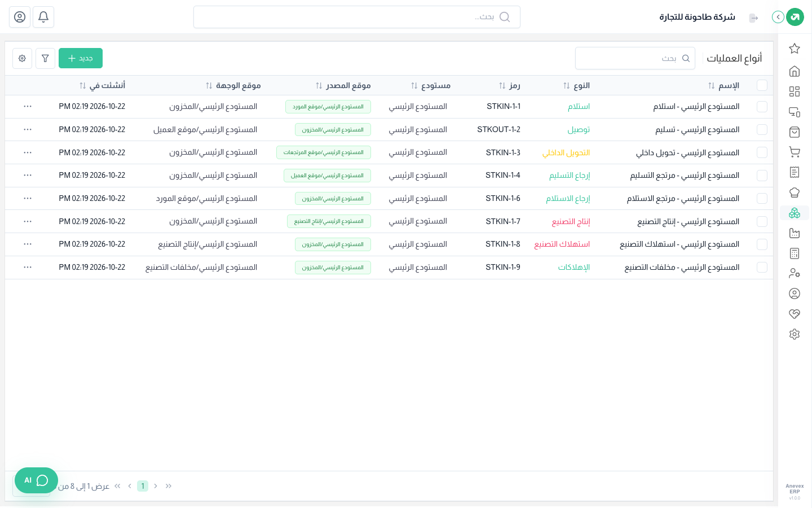The height and width of the screenshot is (508, 812).
Task: Select the row checkbox for STKIN-1-3
Action: point(762,152)
